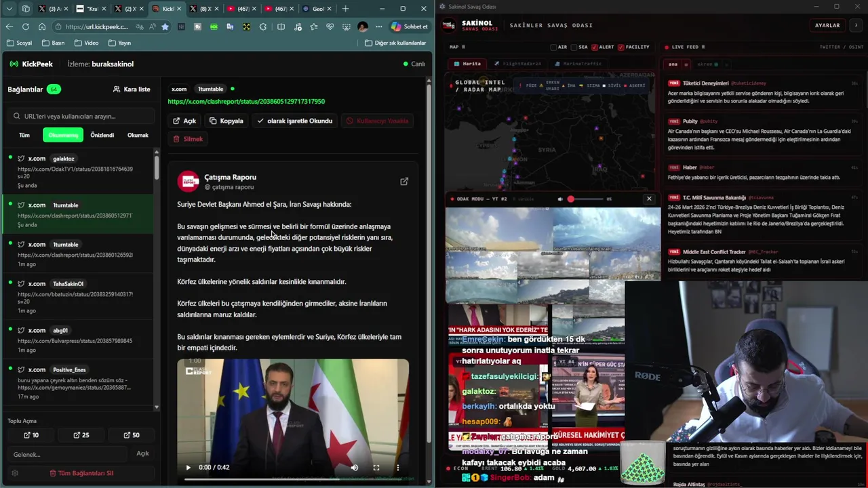The height and width of the screenshot is (488, 868).
Task: Bulk open 25 links
Action: tap(81, 435)
